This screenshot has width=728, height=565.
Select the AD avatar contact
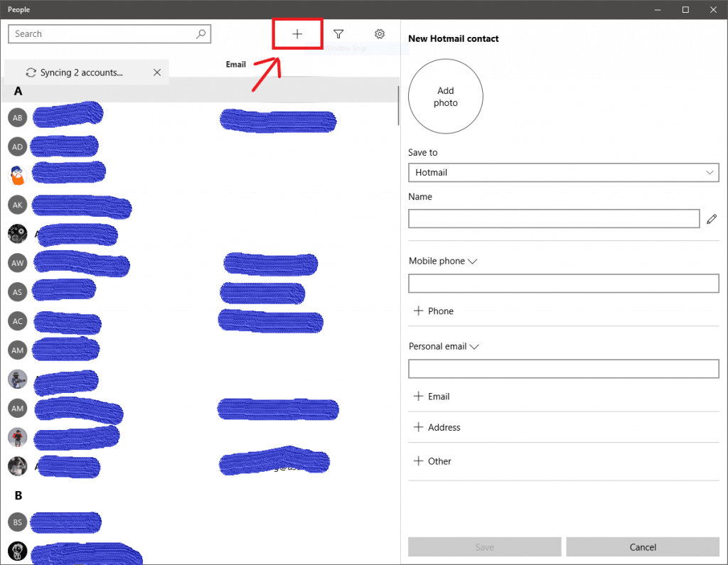[x=18, y=146]
